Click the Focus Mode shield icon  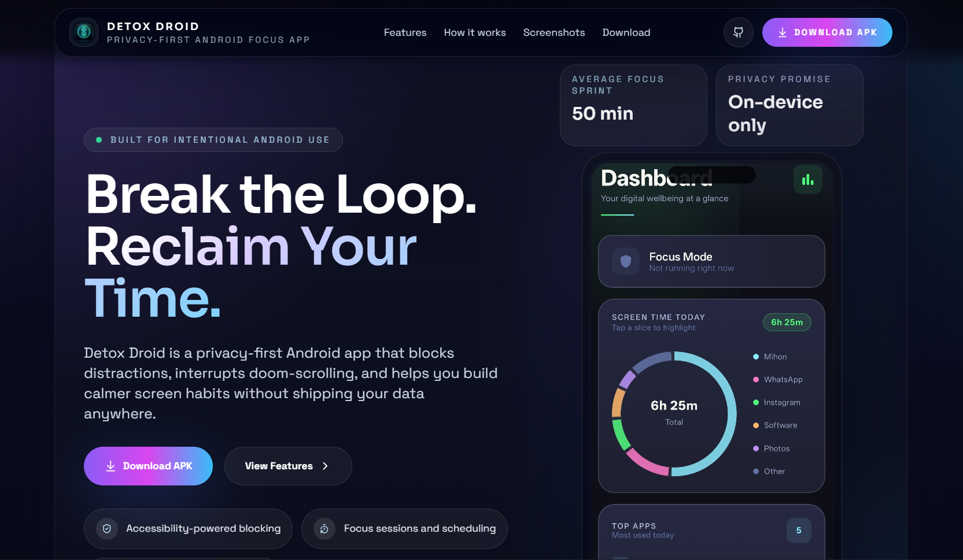(625, 261)
